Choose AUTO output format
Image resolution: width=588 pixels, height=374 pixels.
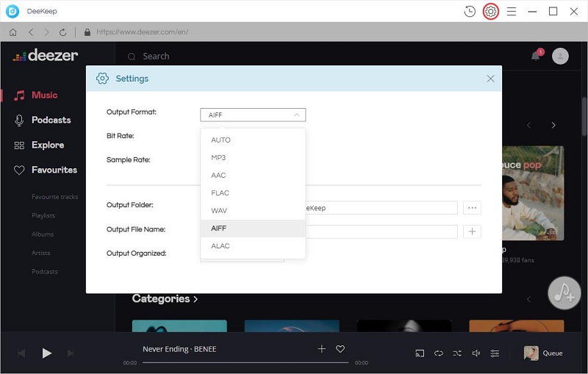(253, 140)
